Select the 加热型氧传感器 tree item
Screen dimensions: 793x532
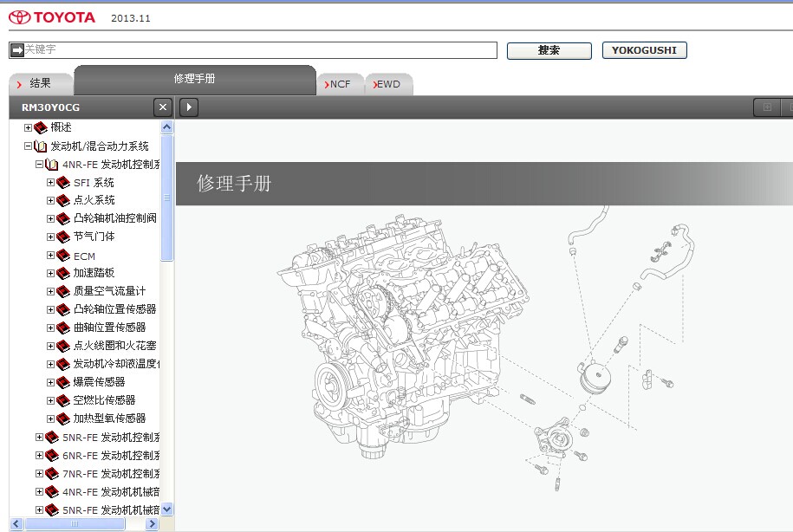109,418
